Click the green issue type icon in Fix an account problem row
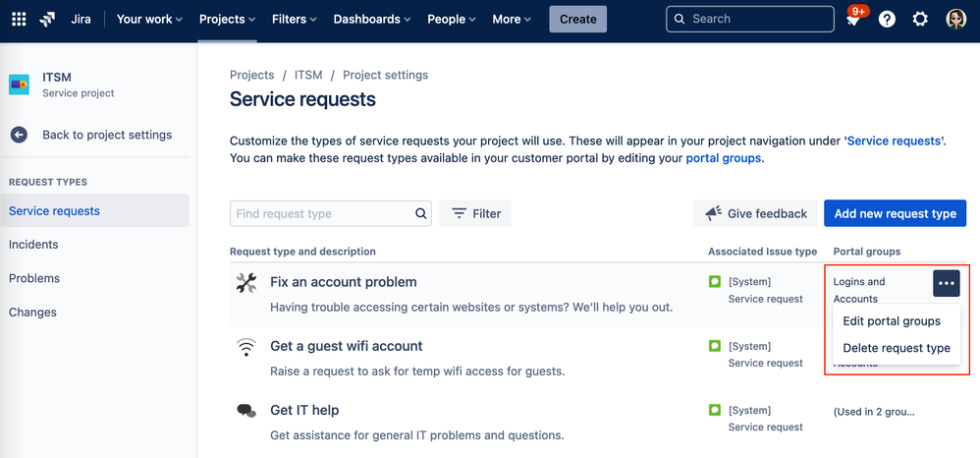 click(715, 281)
